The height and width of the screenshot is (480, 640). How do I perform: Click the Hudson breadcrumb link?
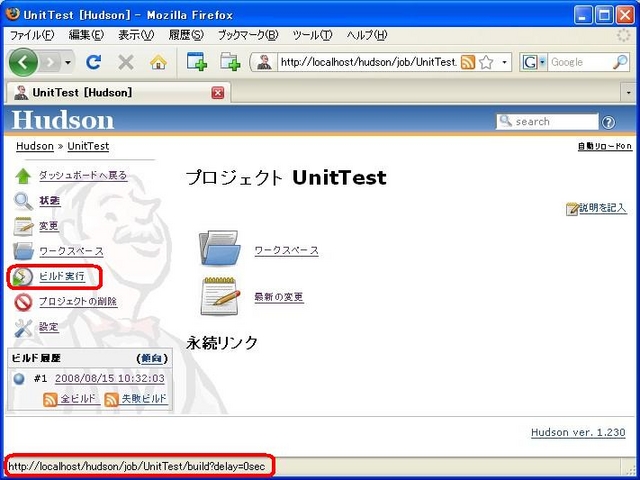click(35, 146)
